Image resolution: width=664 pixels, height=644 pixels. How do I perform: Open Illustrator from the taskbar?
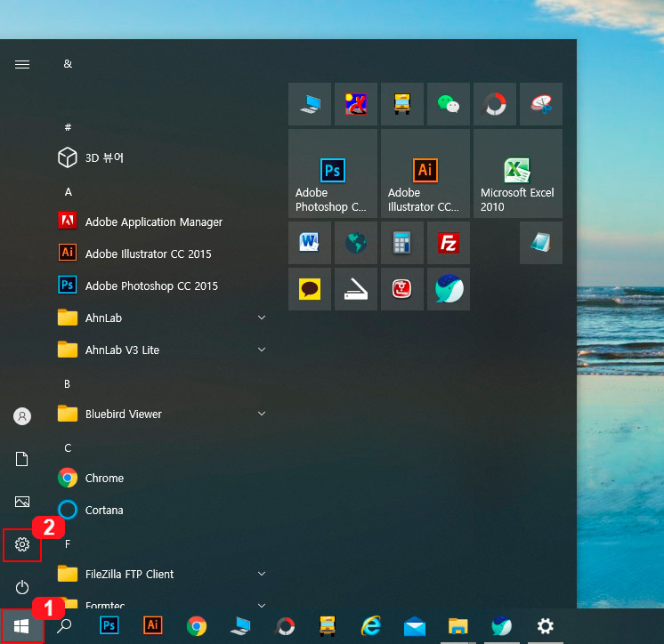pyautogui.click(x=153, y=626)
